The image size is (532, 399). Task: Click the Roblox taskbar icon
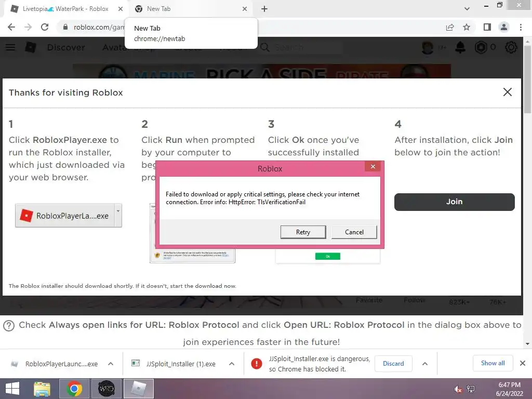(x=139, y=389)
